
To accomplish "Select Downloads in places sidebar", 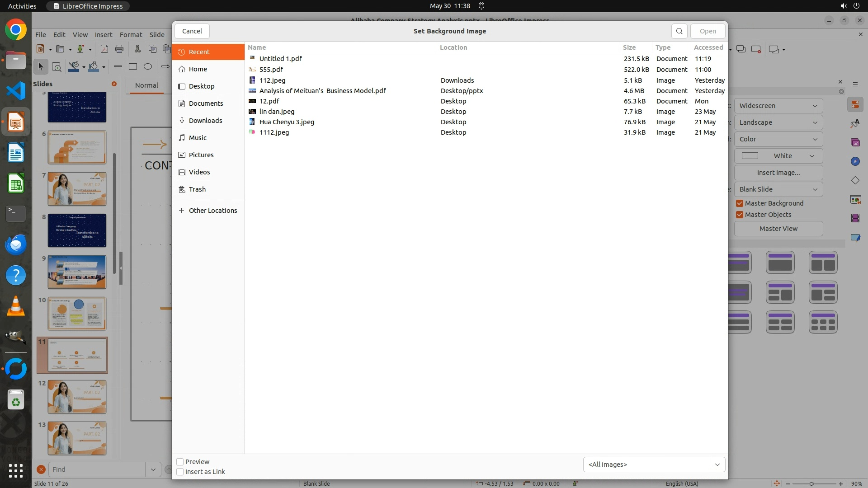I will point(205,121).
